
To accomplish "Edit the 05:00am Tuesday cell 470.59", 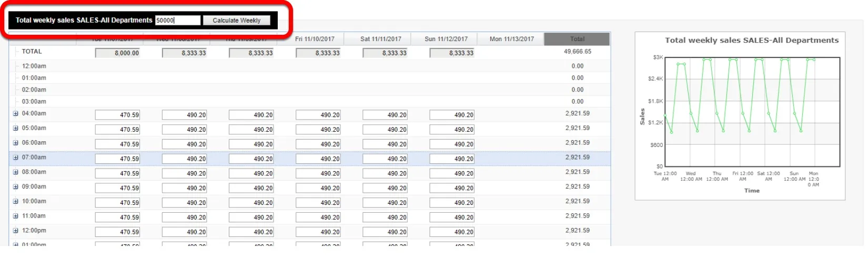I will pyautogui.click(x=117, y=130).
